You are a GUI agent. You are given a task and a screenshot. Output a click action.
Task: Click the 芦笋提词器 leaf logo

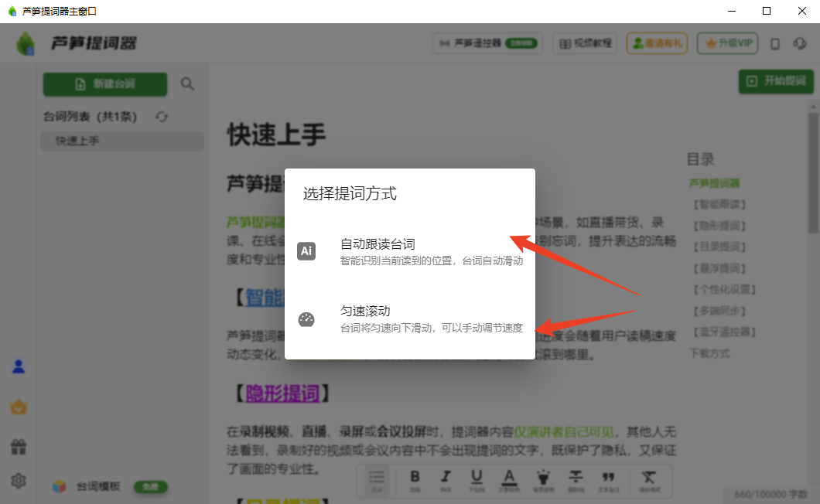click(25, 43)
